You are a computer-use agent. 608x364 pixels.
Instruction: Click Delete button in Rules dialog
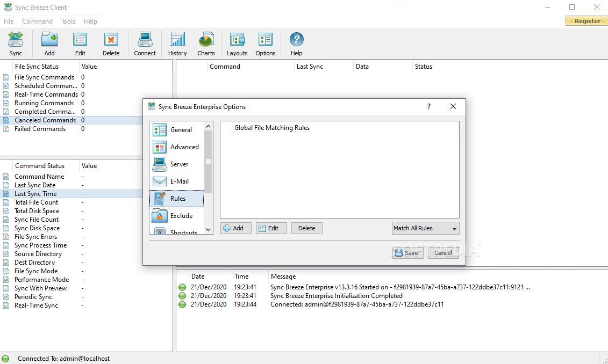coord(307,229)
